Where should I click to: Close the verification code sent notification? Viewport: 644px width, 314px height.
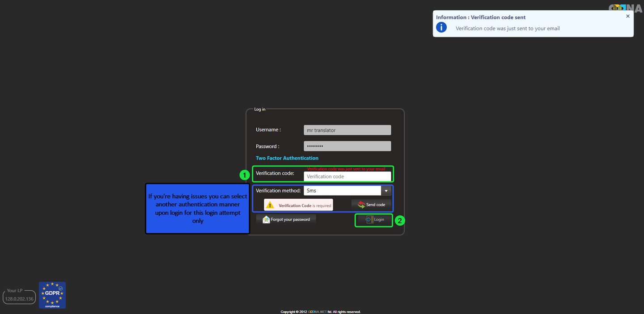click(x=627, y=16)
